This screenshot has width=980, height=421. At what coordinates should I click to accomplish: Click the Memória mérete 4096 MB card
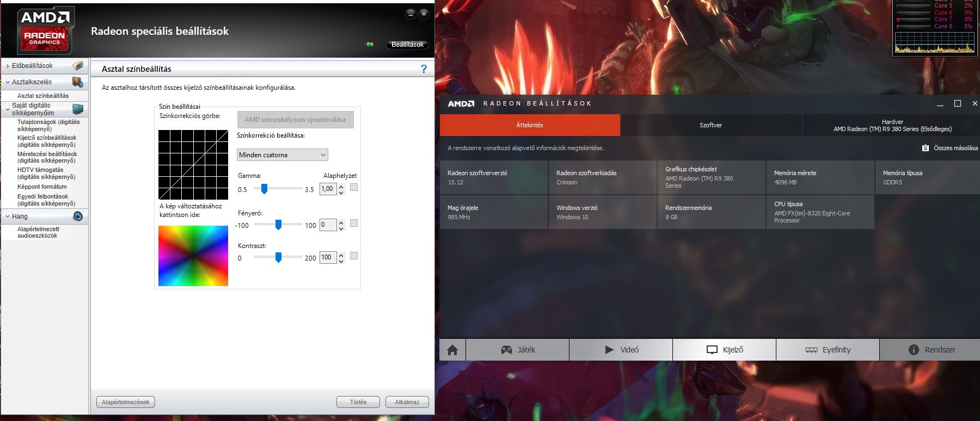(820, 177)
